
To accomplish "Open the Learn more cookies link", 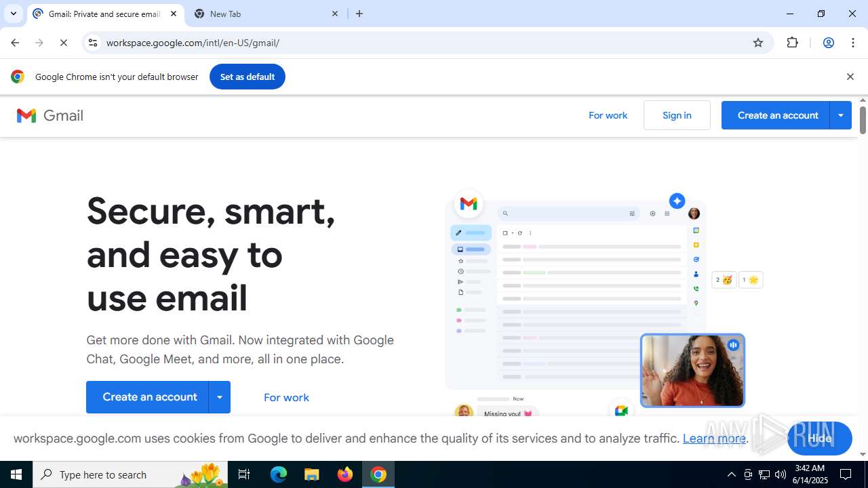I will click(714, 439).
